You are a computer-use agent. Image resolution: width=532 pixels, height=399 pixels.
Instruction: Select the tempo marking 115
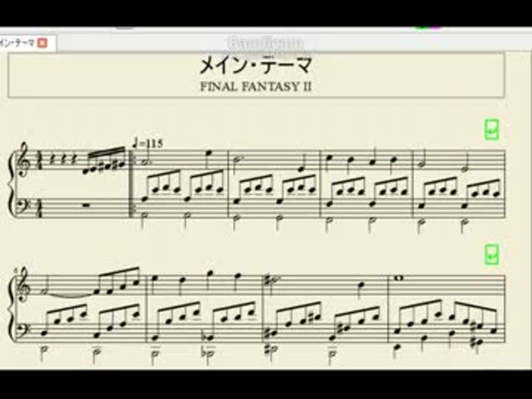[x=149, y=144]
